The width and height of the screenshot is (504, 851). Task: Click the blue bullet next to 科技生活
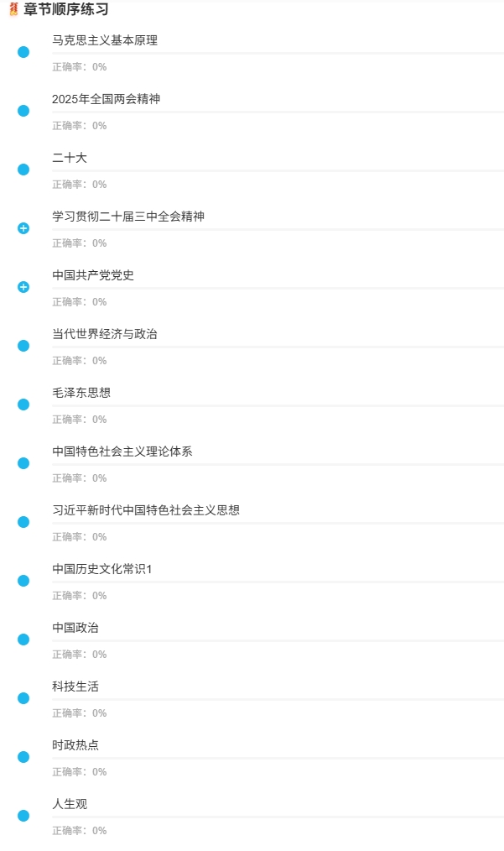pos(23,698)
